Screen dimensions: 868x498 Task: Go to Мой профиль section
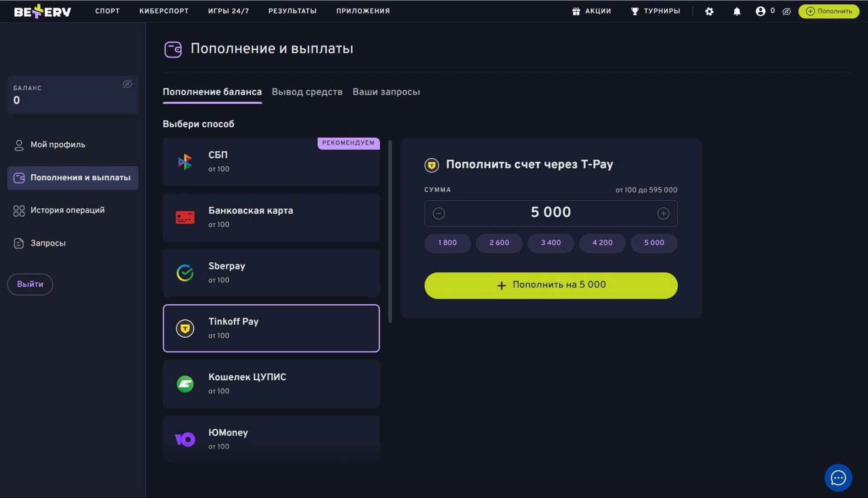[x=58, y=144]
